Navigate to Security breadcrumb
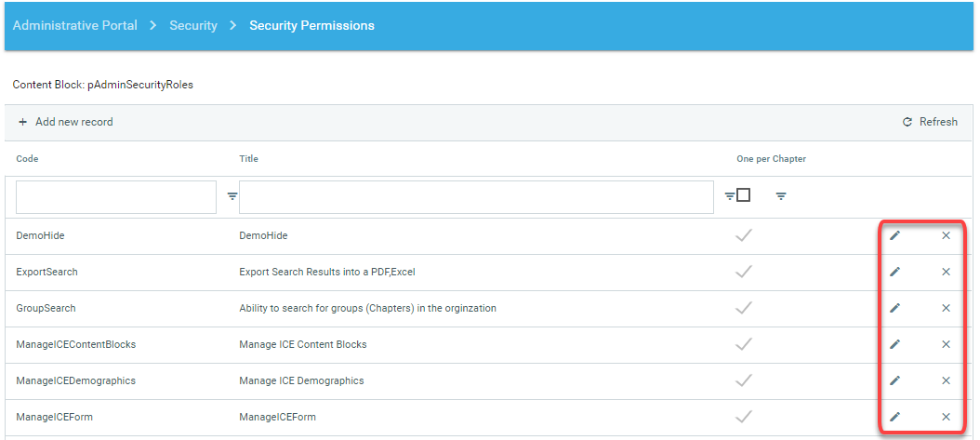The image size is (980, 440). pos(193,25)
